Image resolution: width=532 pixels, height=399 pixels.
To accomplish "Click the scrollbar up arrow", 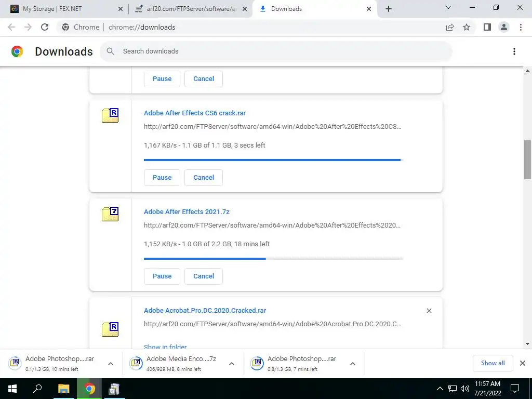I will pyautogui.click(x=527, y=71).
